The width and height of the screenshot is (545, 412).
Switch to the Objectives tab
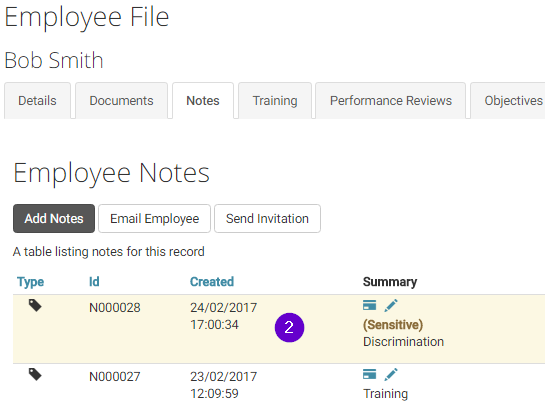pos(509,100)
